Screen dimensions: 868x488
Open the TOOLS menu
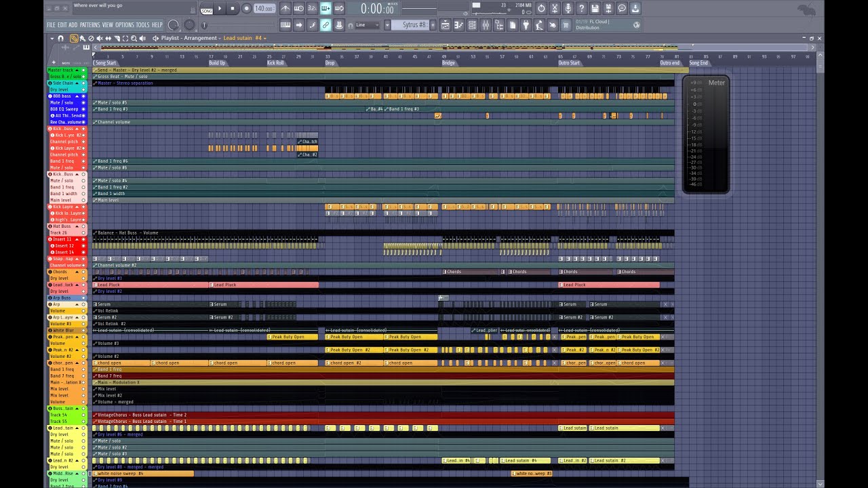click(x=142, y=25)
